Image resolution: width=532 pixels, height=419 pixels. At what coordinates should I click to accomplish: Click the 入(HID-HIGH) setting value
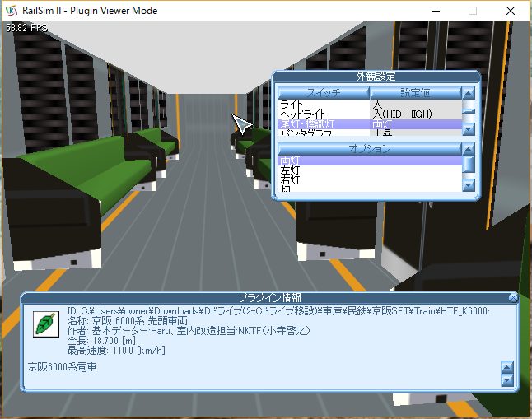(x=403, y=114)
